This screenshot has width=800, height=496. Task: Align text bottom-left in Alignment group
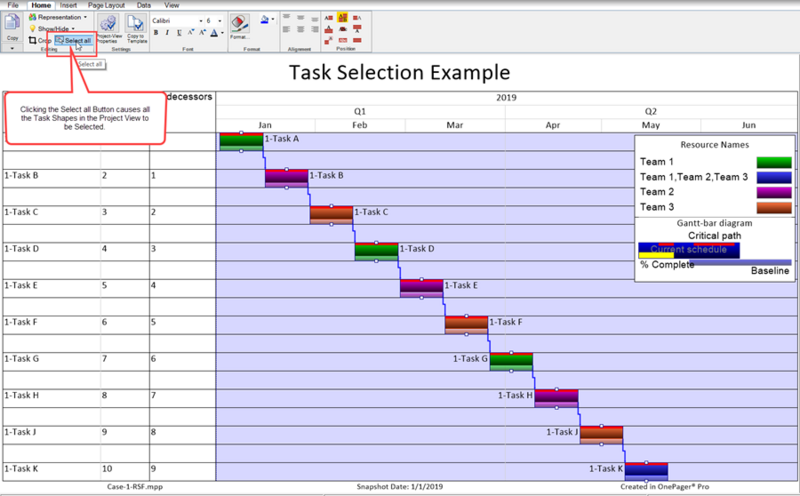click(286, 30)
